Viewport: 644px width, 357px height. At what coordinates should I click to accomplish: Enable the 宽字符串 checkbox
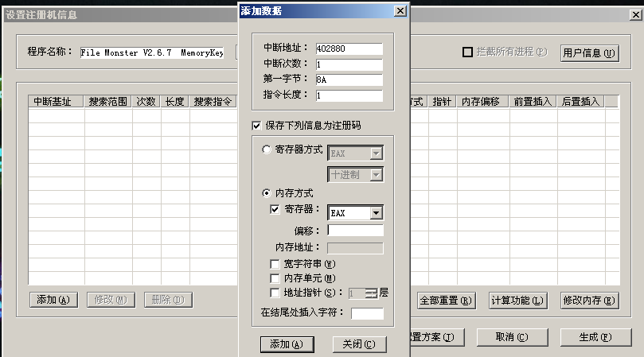275,264
